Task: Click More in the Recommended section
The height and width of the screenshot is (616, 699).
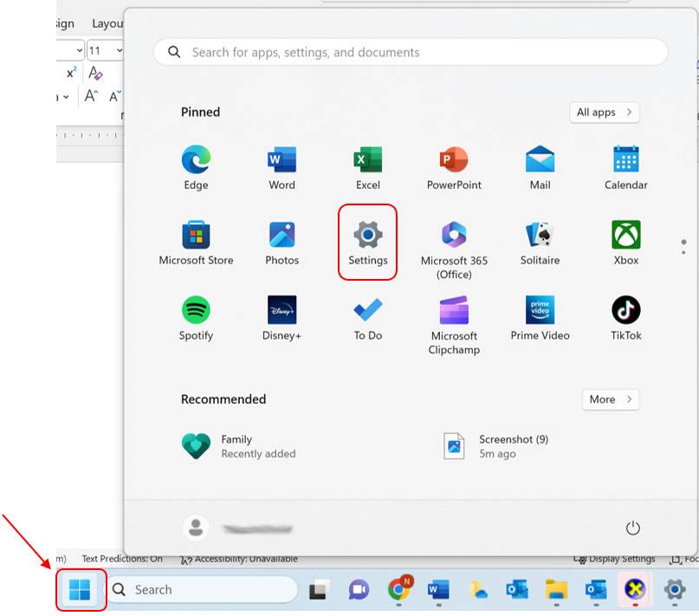Action: tap(611, 399)
